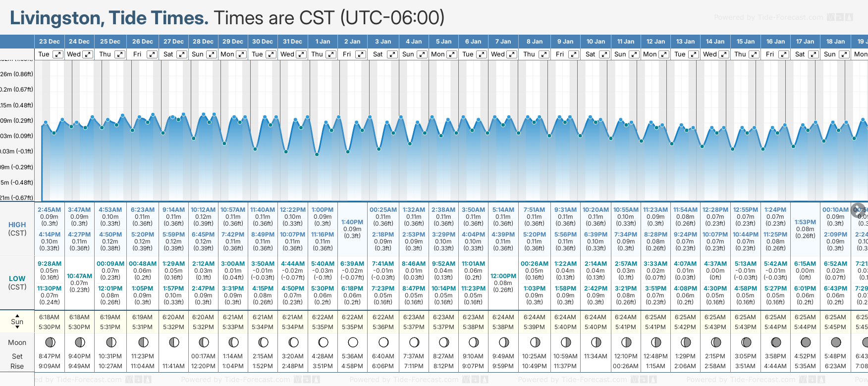Select the 8 Jan date header
Viewport: 868px width, 386px height.
(535, 42)
